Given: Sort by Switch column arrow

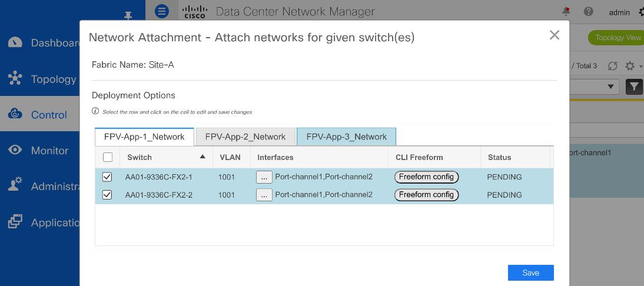Looking at the screenshot, I should coord(202,157).
